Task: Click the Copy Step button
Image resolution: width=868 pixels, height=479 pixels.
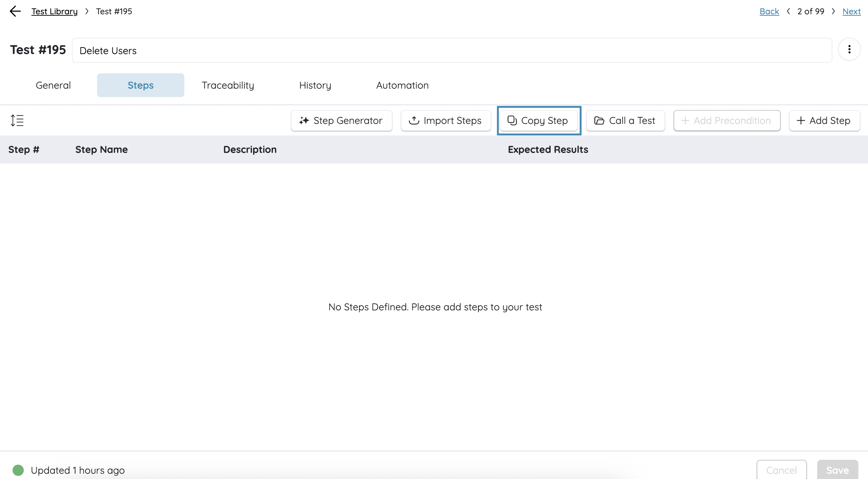Action: tap(538, 120)
